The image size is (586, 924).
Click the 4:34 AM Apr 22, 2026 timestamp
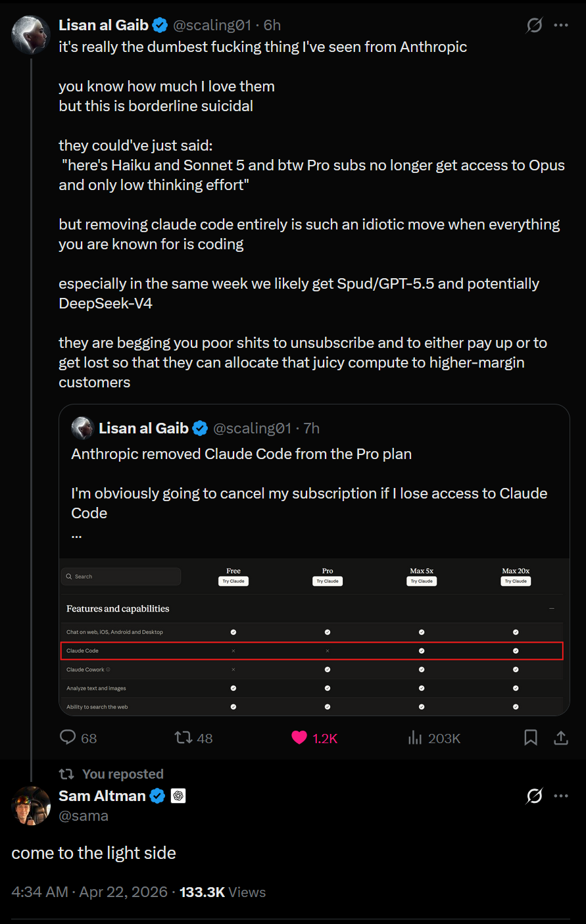89,892
